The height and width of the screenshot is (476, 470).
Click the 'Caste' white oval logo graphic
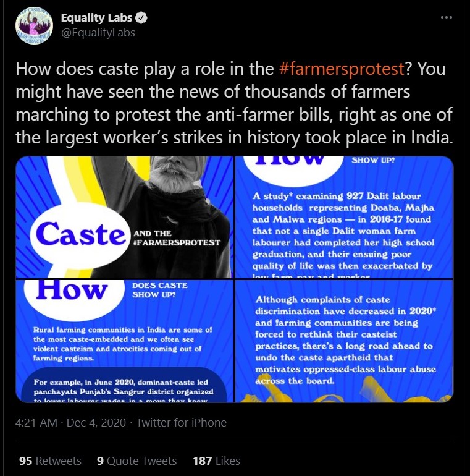(80, 235)
